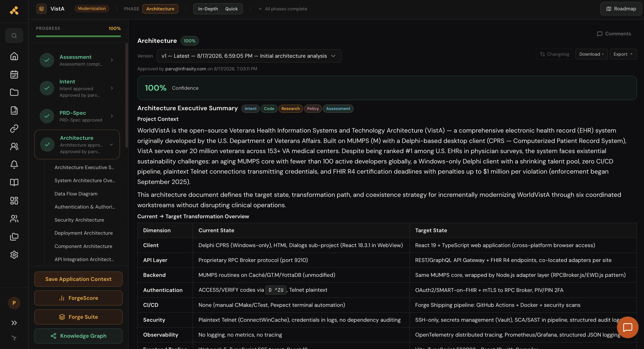Click the 100% badge beside Architecture heading
The image size is (644, 349).
click(189, 41)
